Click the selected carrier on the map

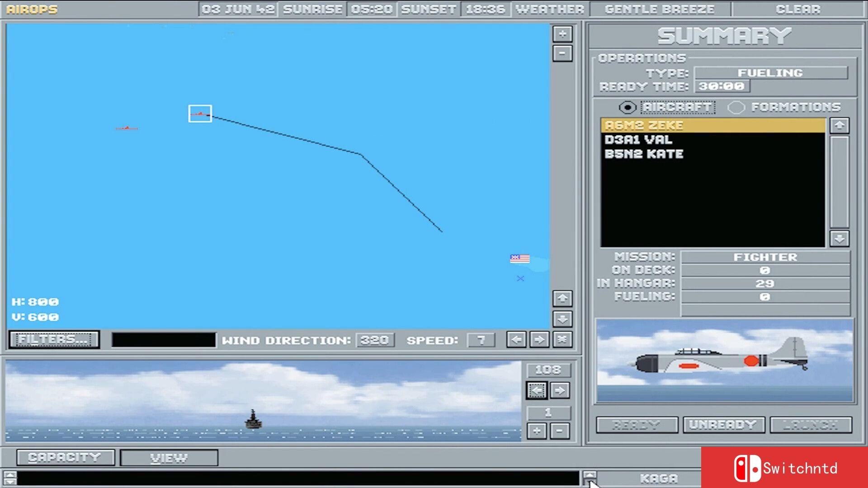(200, 114)
